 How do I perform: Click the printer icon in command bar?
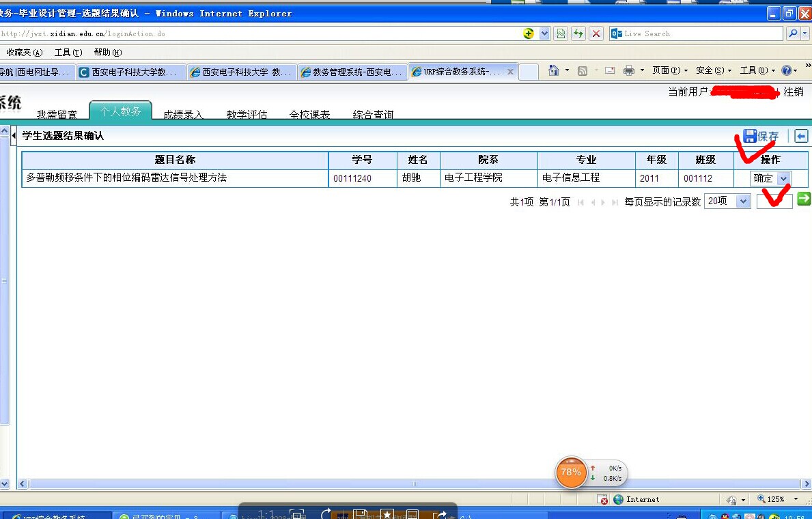point(628,70)
